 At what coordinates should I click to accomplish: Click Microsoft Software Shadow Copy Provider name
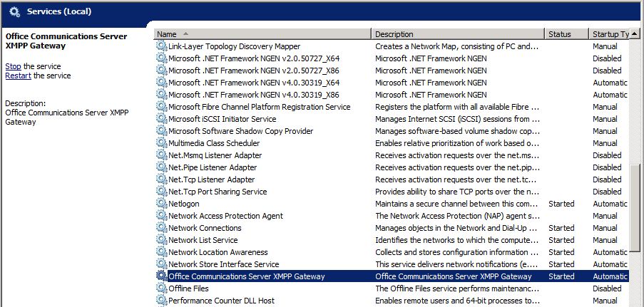(240, 131)
